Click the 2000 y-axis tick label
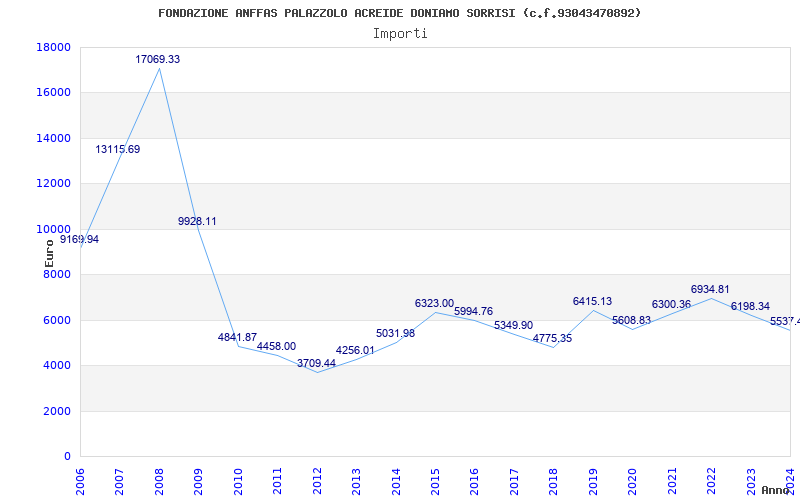800x500 pixels. pos(57,411)
